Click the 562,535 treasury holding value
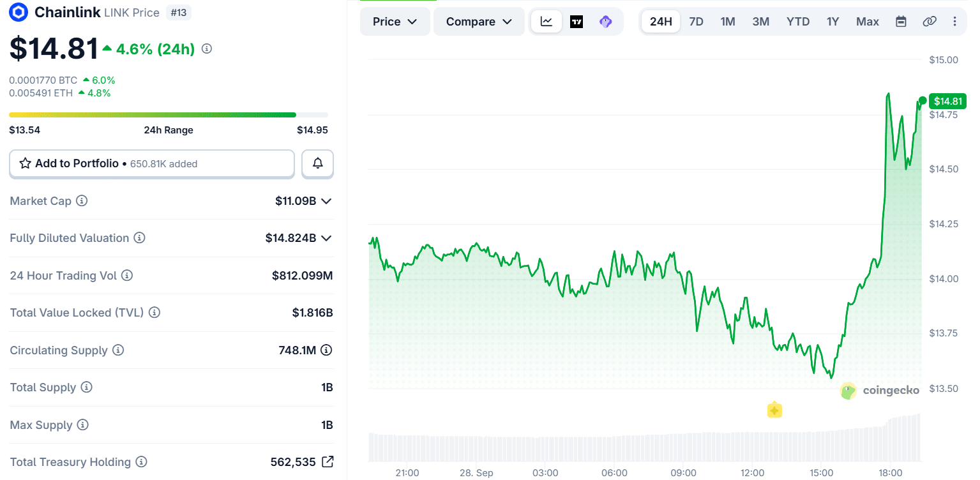The image size is (980, 480). (293, 462)
